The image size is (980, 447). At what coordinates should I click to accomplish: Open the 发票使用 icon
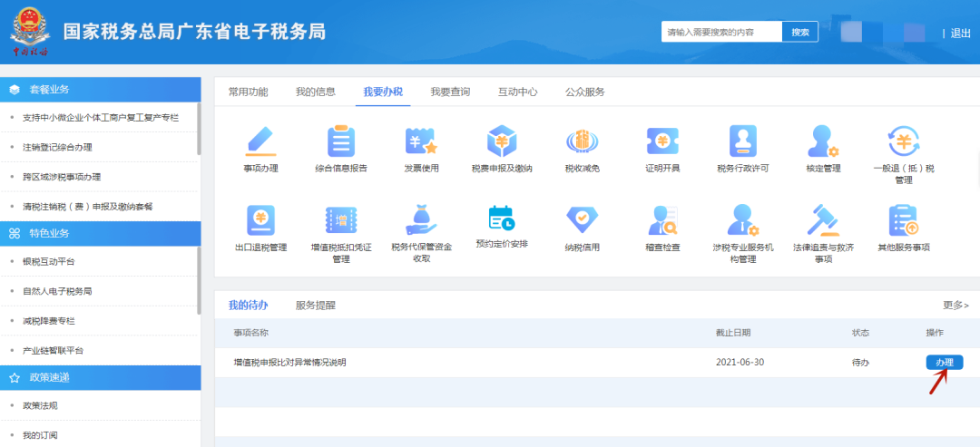(x=421, y=141)
